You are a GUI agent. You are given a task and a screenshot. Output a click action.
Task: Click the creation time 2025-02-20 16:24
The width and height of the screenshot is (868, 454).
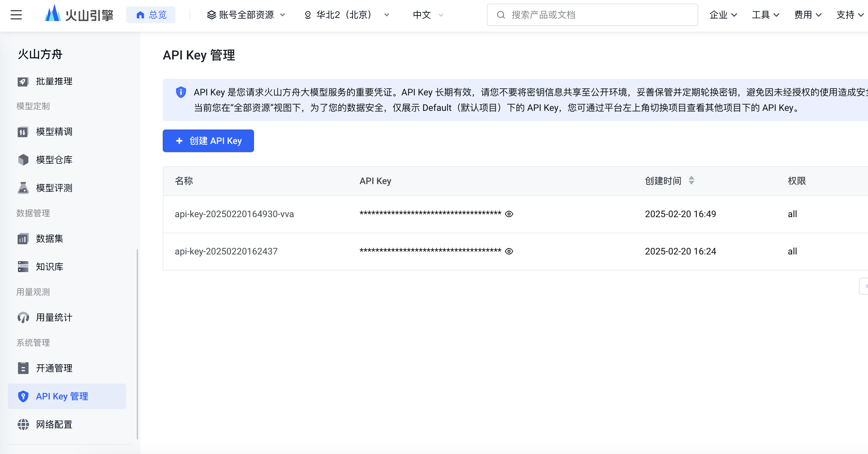coord(680,251)
